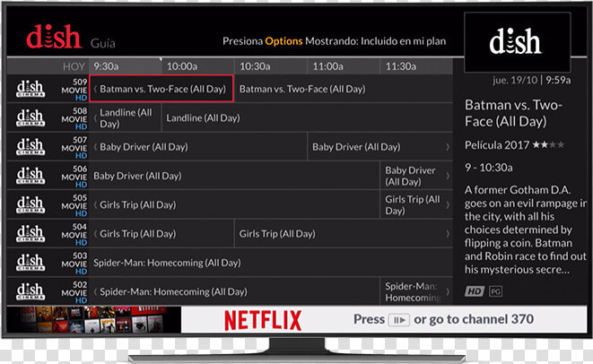Click 'Mostrando: Incluido en mi plan' filter text

point(376,41)
